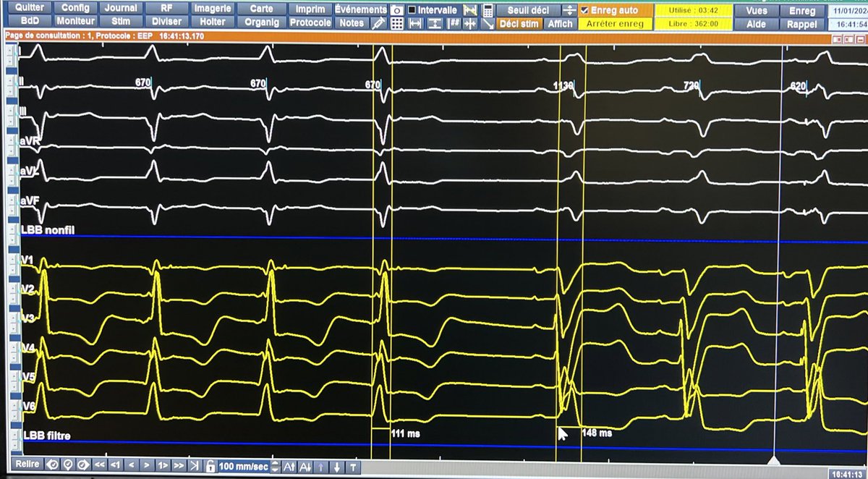868x479 pixels.
Task: Step back one page with '<1'
Action: pyautogui.click(x=116, y=465)
